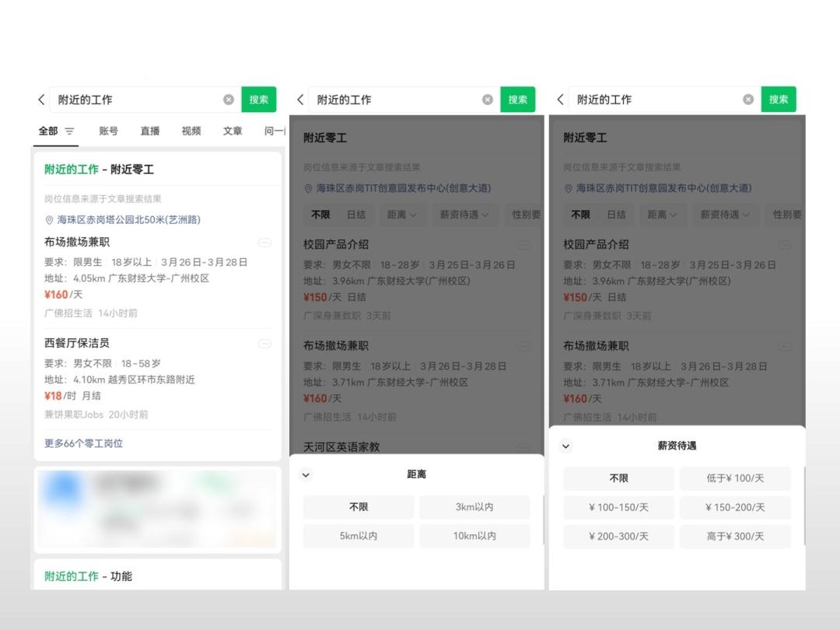Open the filter icon beside 全部 tab
Image resolution: width=840 pixels, height=630 pixels.
click(69, 131)
